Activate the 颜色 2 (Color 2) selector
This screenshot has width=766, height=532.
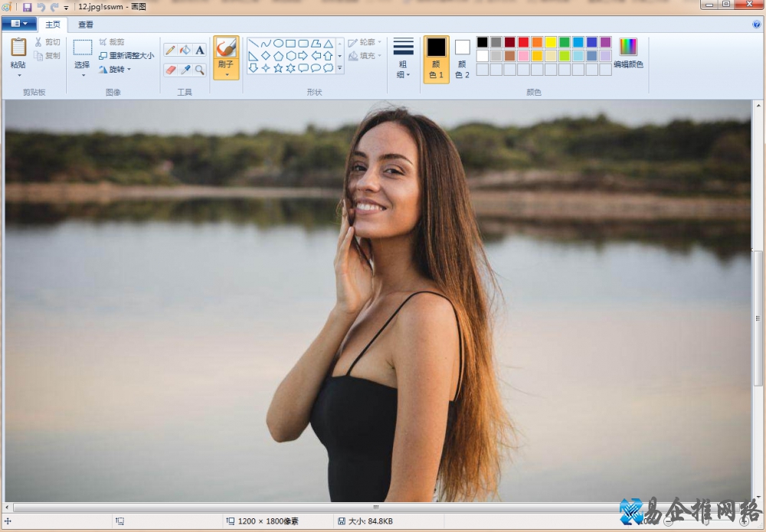coord(462,58)
